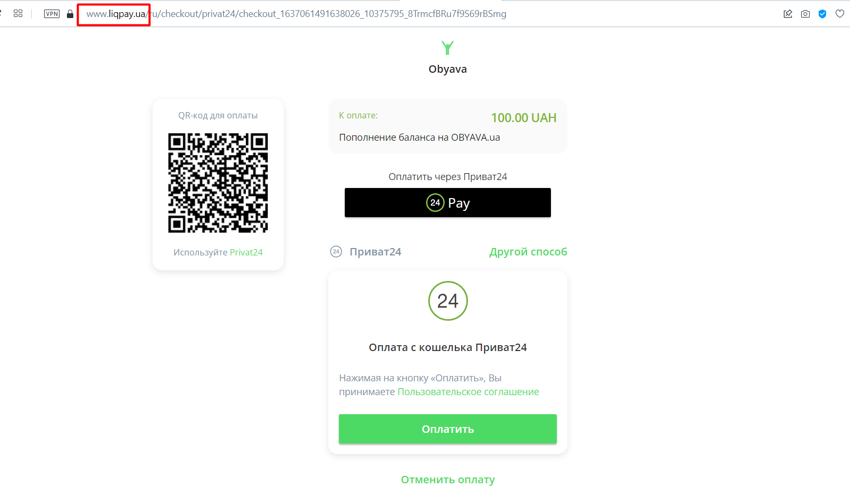
Task: Click the large 24 wallet circle icon
Action: click(x=448, y=301)
